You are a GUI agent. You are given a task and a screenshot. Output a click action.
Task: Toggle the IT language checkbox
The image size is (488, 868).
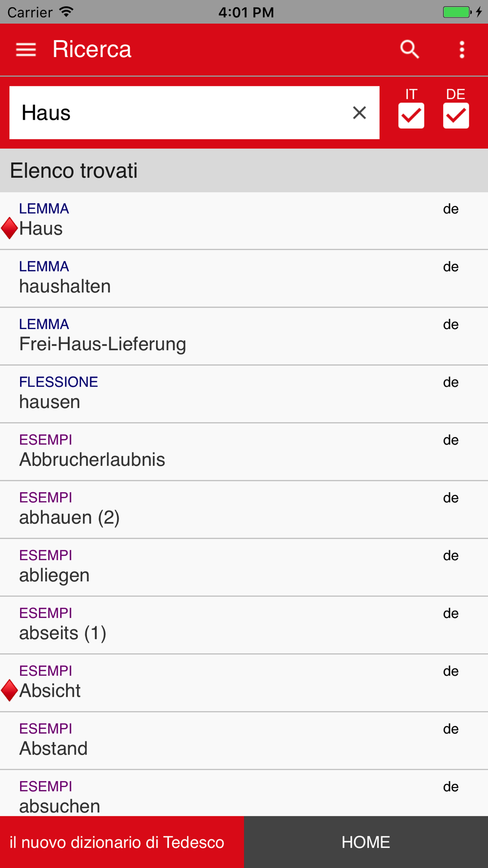click(x=411, y=116)
